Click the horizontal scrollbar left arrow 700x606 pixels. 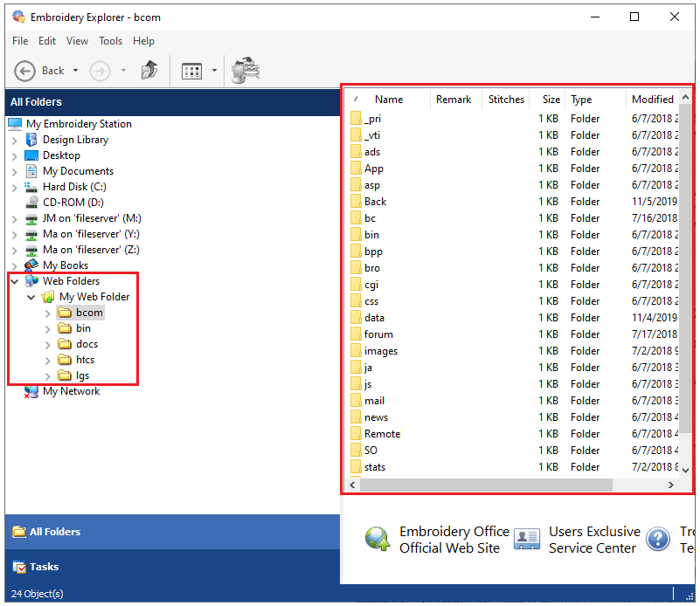(x=353, y=485)
